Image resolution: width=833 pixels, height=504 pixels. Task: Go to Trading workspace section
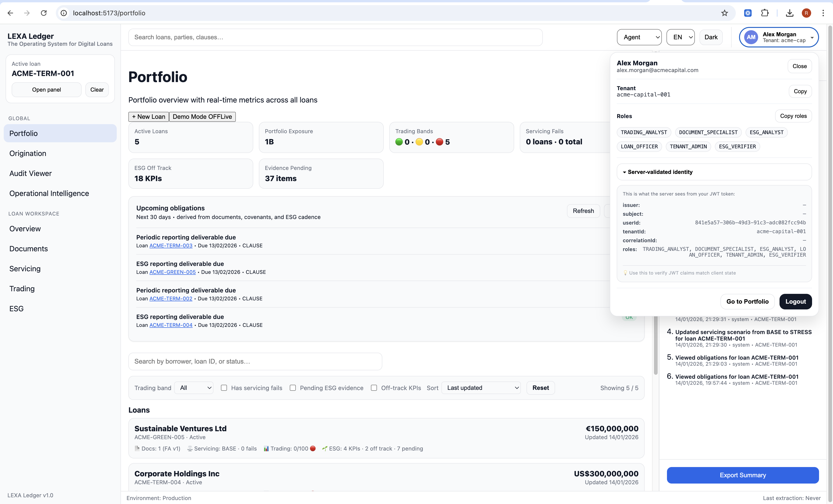(x=22, y=289)
